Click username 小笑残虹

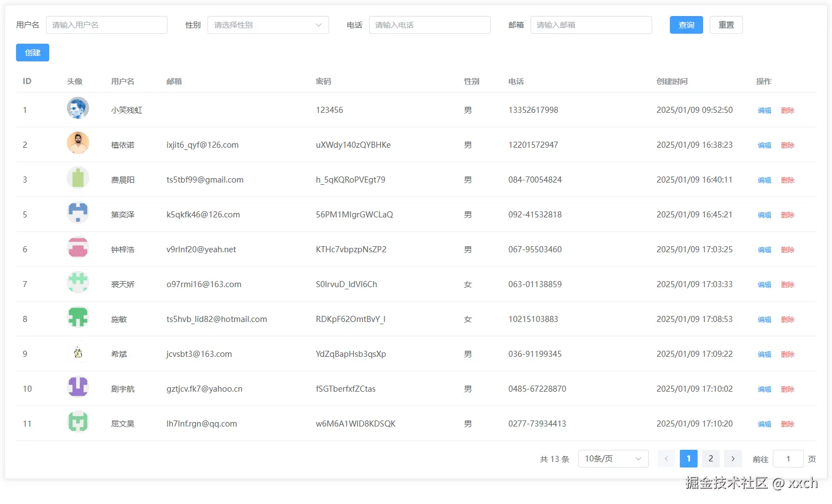(127, 110)
